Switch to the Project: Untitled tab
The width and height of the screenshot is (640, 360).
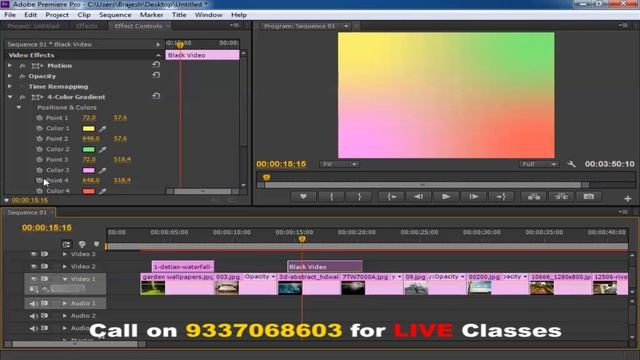coord(33,26)
